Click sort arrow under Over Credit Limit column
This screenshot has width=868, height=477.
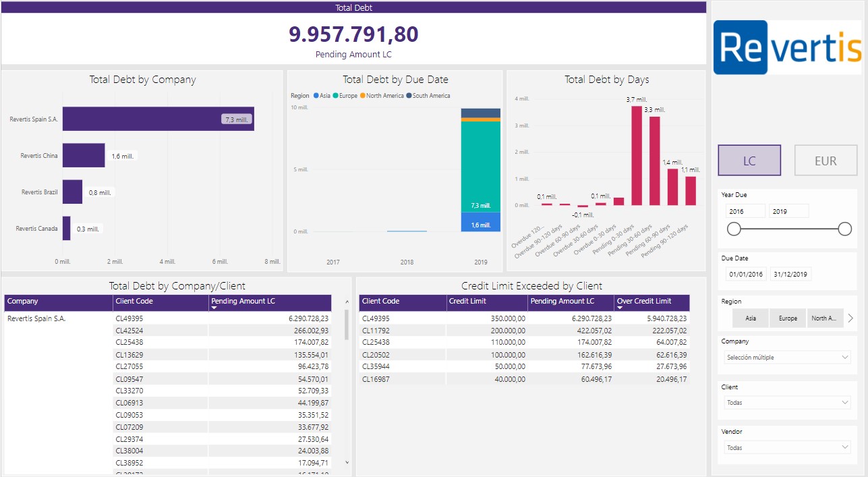620,308
